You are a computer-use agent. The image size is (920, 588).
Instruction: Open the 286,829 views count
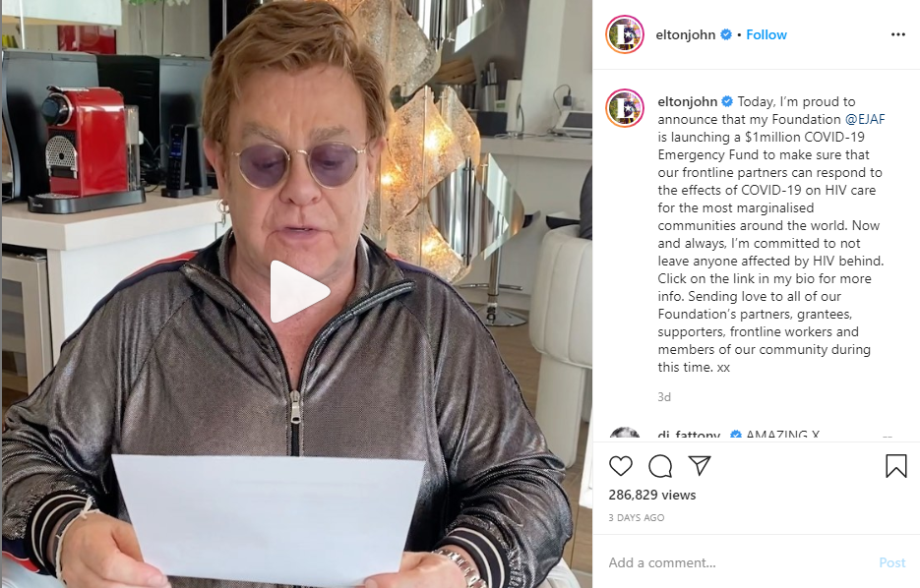(x=651, y=495)
